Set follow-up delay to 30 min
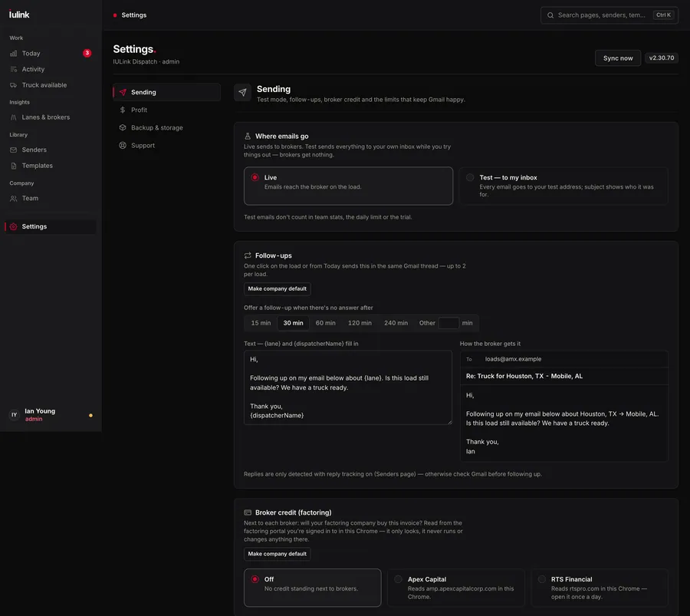Viewport: 690px width, 616px height. pyautogui.click(x=293, y=323)
